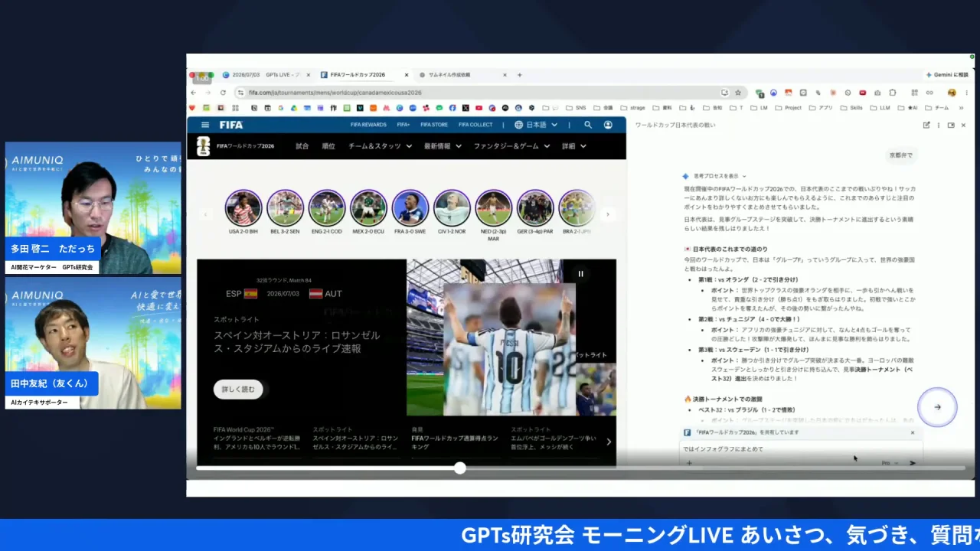Open FIFA REWARDS link

(368, 125)
